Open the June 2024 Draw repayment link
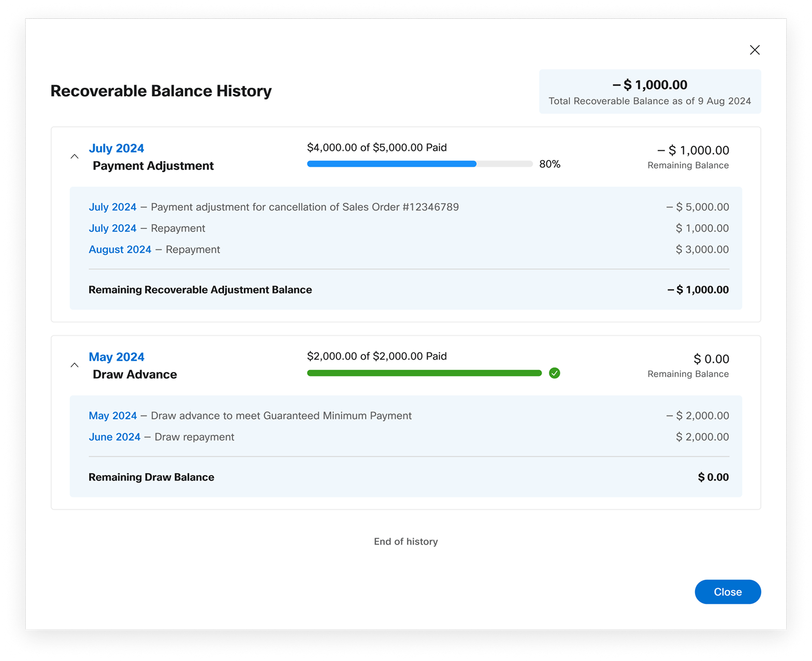812x661 pixels. click(114, 437)
